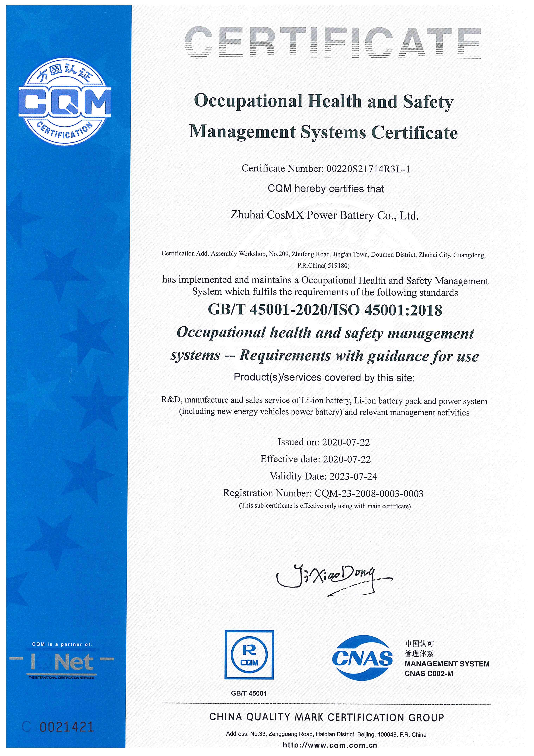Image resolution: width=534 pixels, height=756 pixels.
Task: Click Chinese text 管理体系
Action: [419, 654]
